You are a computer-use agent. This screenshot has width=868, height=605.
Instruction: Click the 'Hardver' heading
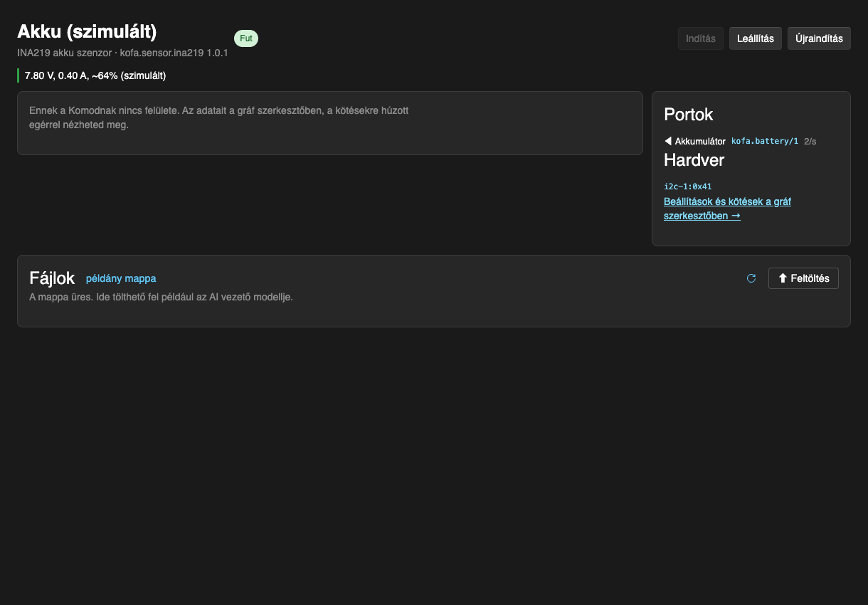694,160
